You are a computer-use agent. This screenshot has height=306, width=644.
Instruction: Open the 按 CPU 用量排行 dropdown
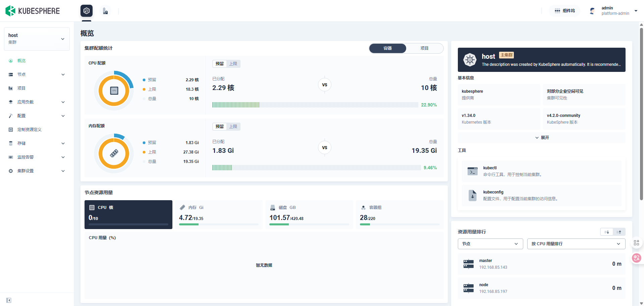point(576,244)
